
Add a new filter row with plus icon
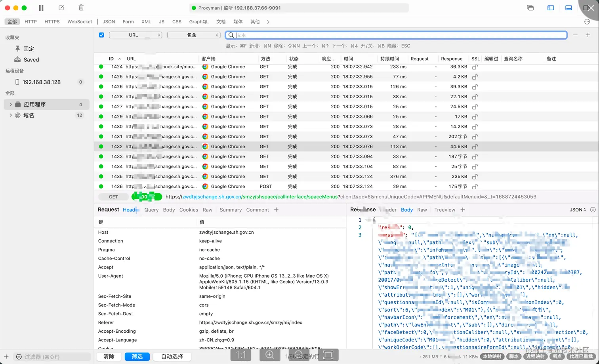click(588, 35)
